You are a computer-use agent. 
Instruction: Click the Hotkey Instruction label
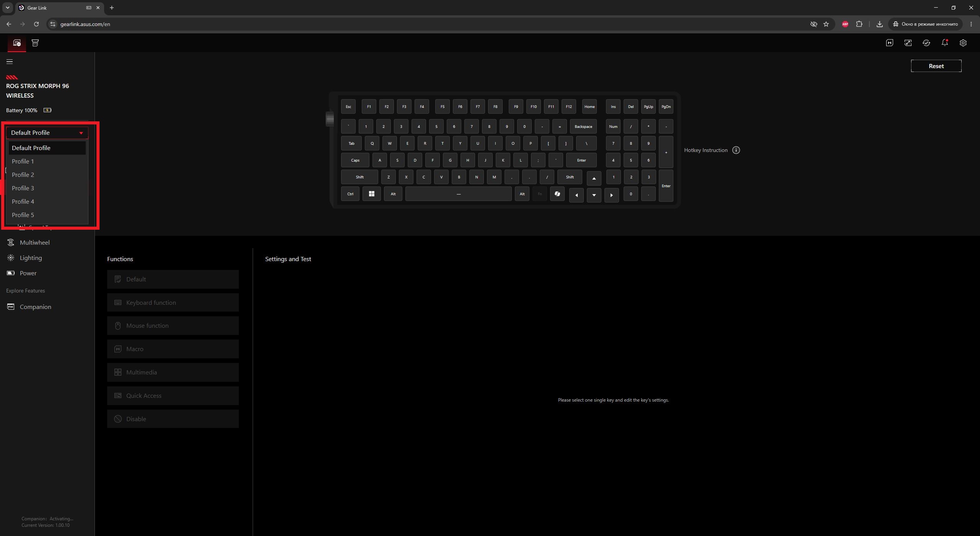pyautogui.click(x=706, y=150)
